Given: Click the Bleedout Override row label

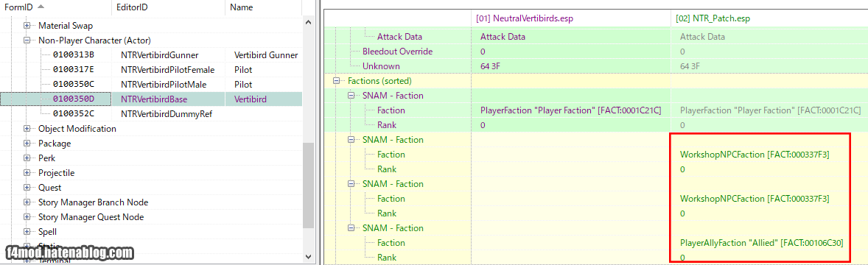Looking at the screenshot, I should [x=397, y=52].
